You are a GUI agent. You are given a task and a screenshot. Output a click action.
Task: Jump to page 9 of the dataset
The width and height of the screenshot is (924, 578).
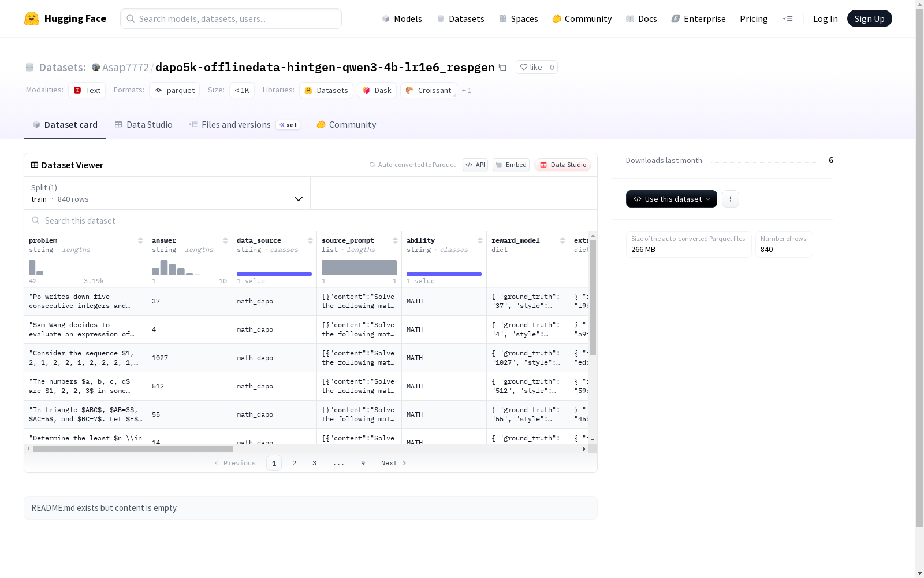coord(363,463)
